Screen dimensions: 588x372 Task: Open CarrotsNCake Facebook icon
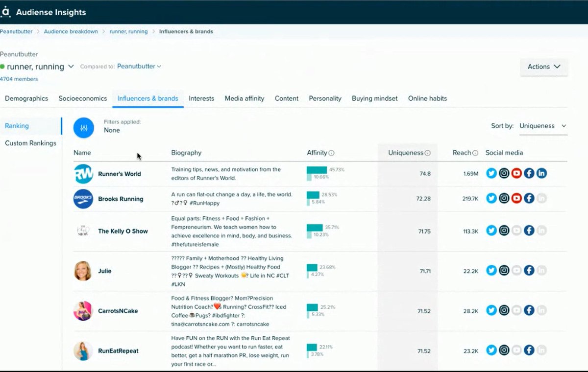[x=529, y=310]
